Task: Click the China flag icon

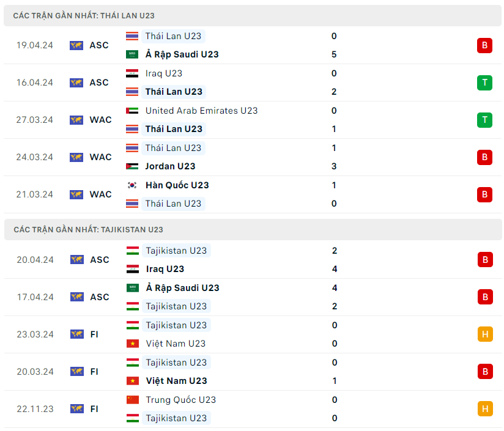Action: (133, 400)
